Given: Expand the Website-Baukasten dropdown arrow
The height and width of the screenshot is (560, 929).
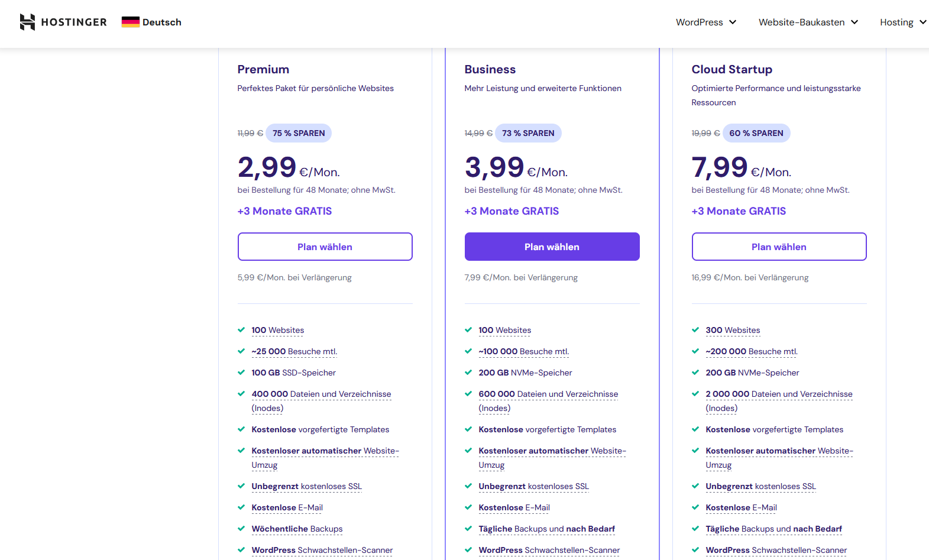Looking at the screenshot, I should 854,22.
